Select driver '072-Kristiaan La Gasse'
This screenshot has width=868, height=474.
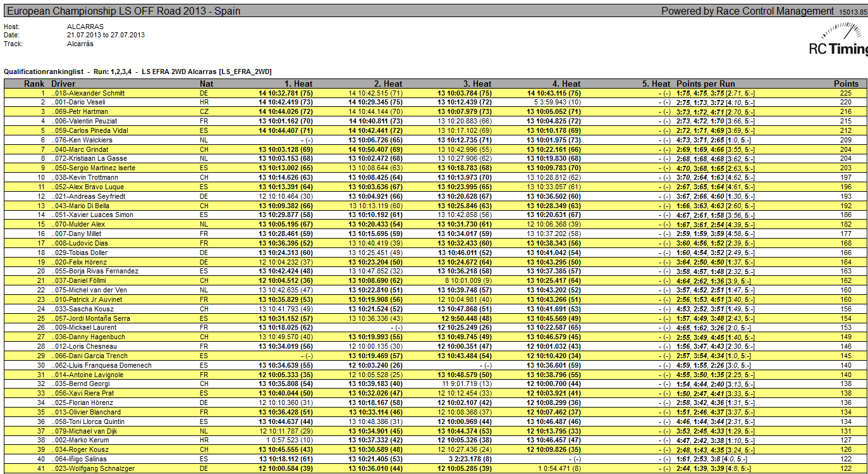click(89, 158)
